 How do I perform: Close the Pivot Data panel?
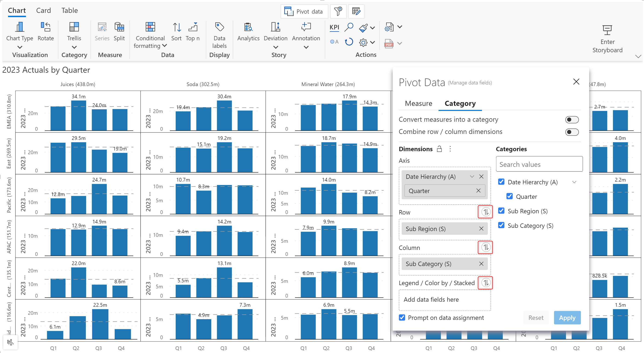pyautogui.click(x=576, y=81)
